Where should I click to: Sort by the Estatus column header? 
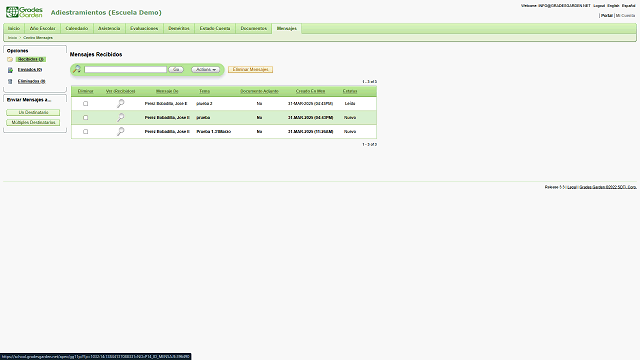[350, 91]
